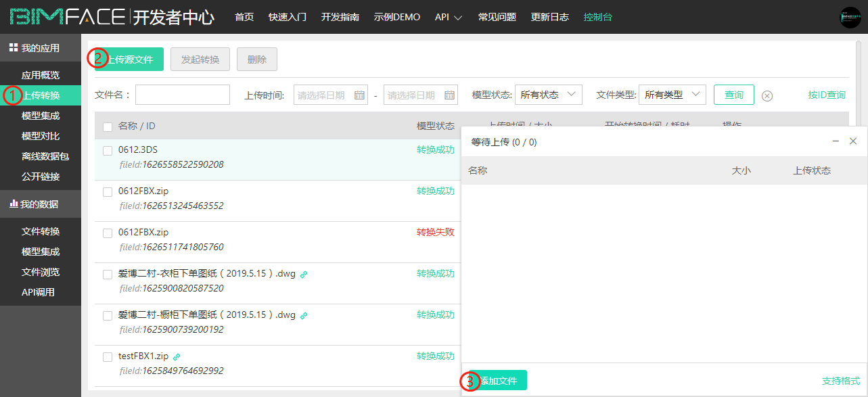Image resolution: width=868 pixels, height=397 pixels.
Task: Toggle the select-all checkbox in table header
Action: click(108, 126)
